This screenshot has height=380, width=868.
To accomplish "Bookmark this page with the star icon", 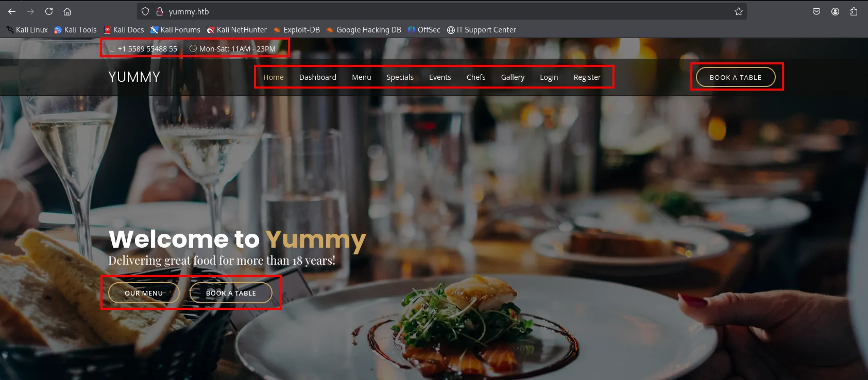I will tap(739, 11).
